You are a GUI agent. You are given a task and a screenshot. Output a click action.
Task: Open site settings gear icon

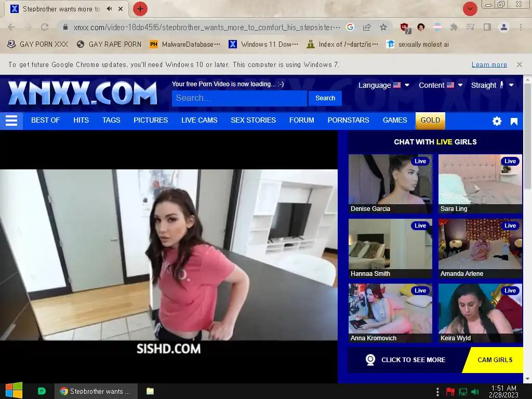(497, 121)
